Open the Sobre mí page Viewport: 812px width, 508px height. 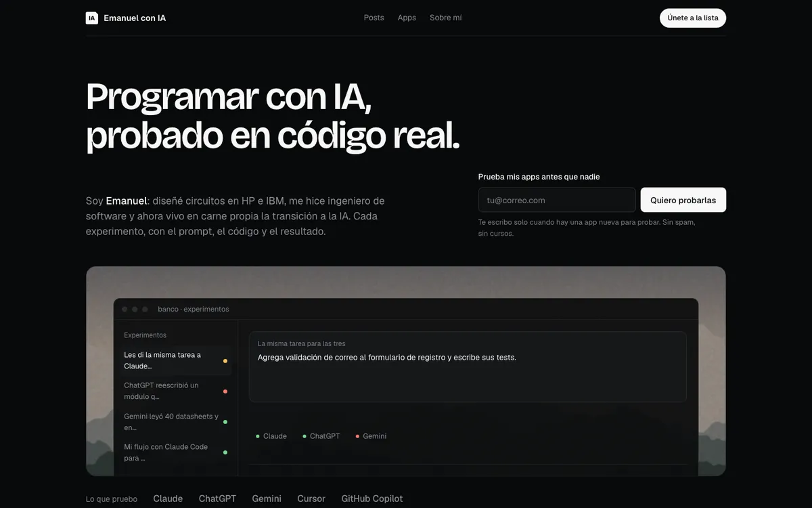point(445,18)
